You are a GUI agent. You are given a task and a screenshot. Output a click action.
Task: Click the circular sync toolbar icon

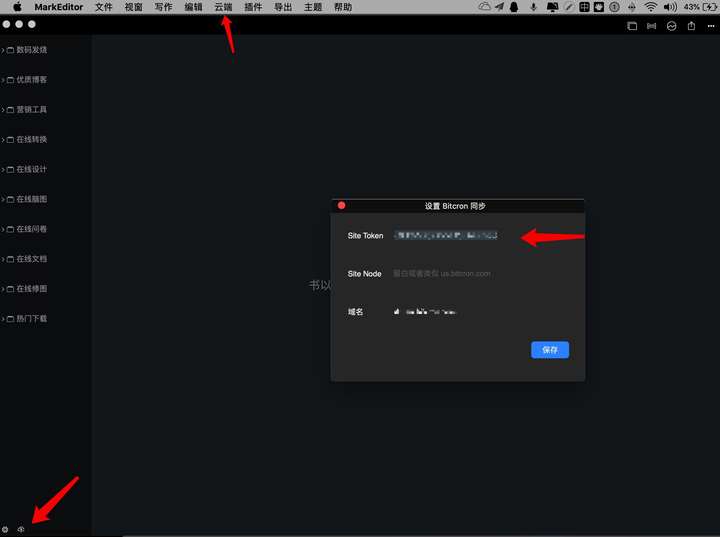coord(671,26)
